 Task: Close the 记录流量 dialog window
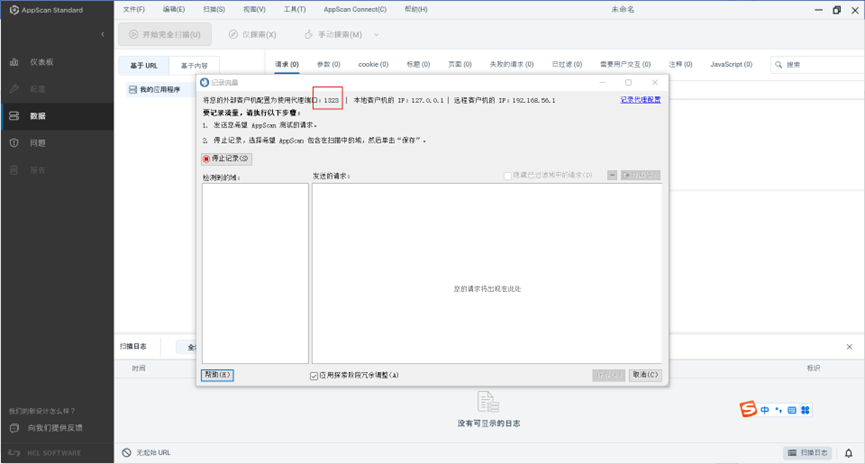coord(655,82)
